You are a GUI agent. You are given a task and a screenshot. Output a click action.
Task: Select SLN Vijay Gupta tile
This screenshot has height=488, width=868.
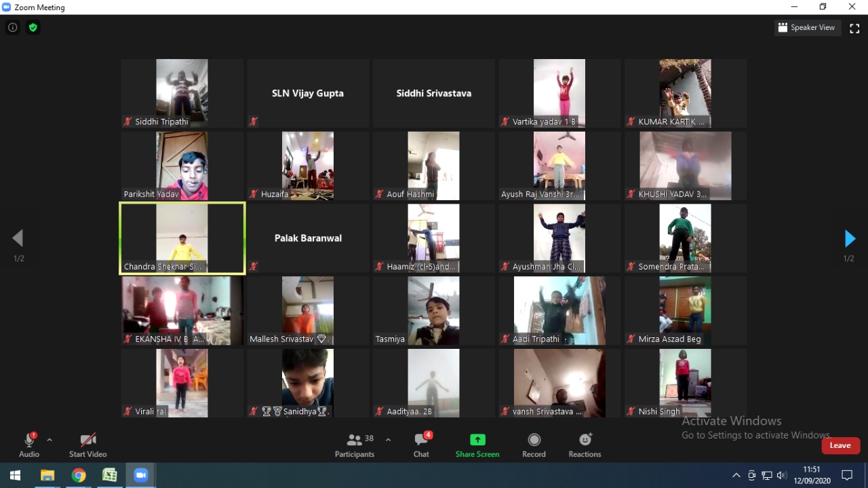(x=308, y=93)
